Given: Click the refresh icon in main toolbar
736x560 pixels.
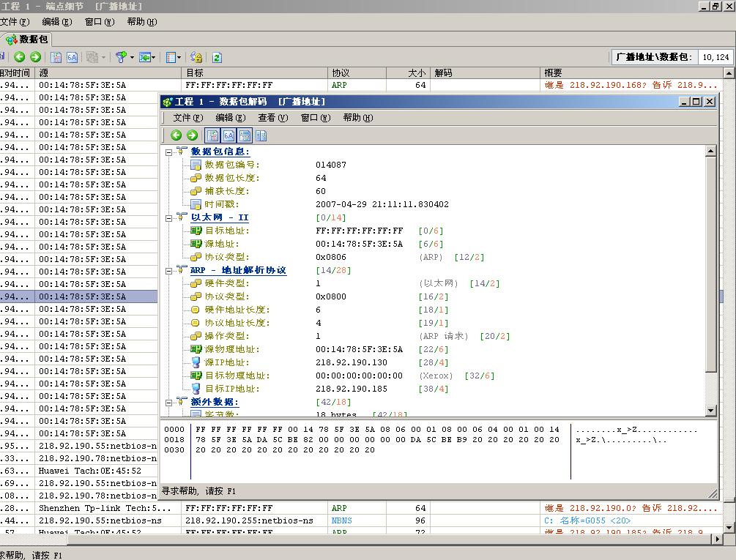Looking at the screenshot, I should tap(217, 57).
